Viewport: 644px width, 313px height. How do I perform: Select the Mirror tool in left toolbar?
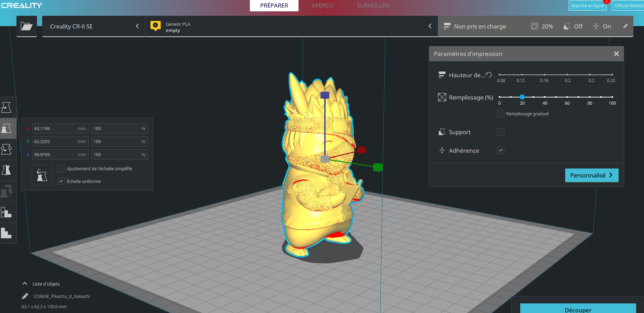(x=7, y=170)
